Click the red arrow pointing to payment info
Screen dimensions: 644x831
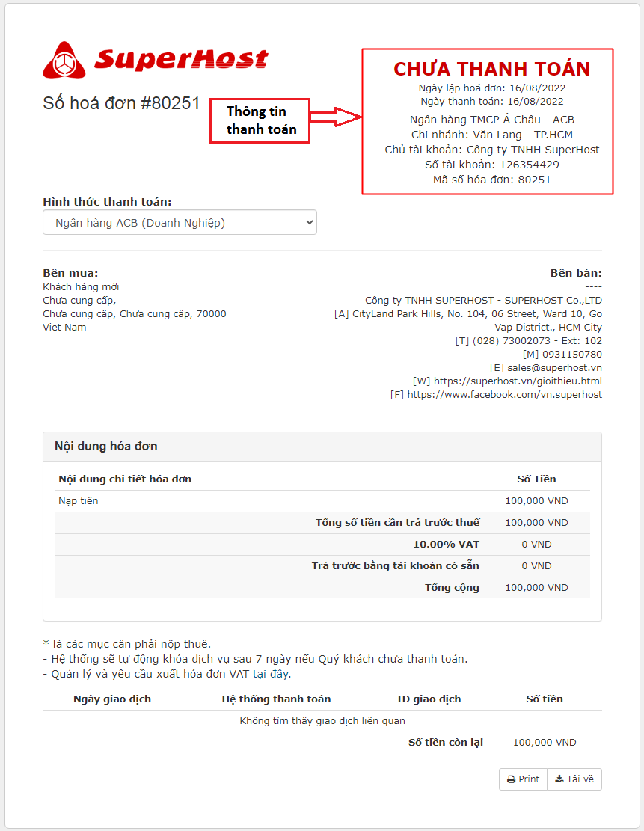pyautogui.click(x=336, y=117)
